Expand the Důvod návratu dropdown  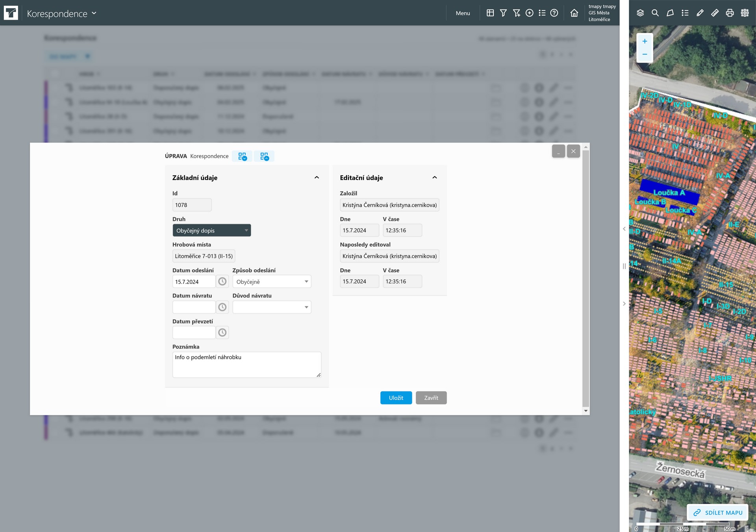(272, 307)
